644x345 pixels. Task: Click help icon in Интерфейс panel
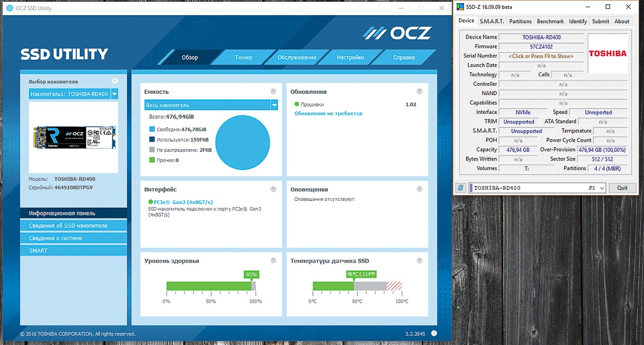[x=273, y=189]
